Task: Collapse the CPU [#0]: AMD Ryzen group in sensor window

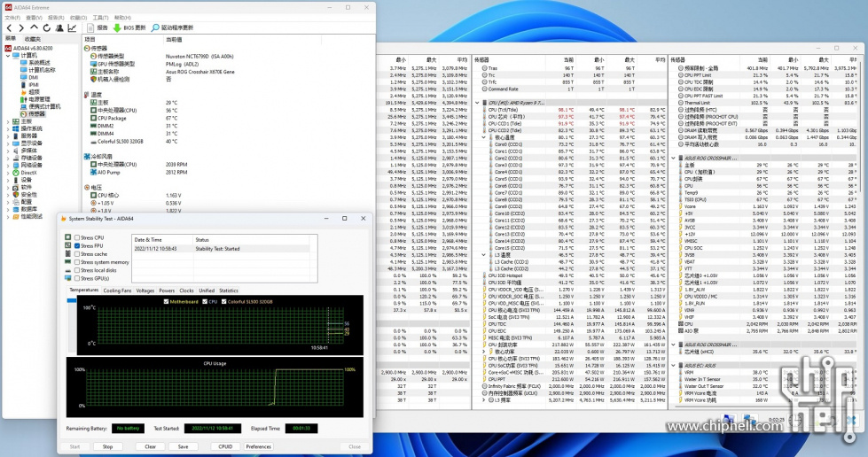Action: click(x=477, y=103)
